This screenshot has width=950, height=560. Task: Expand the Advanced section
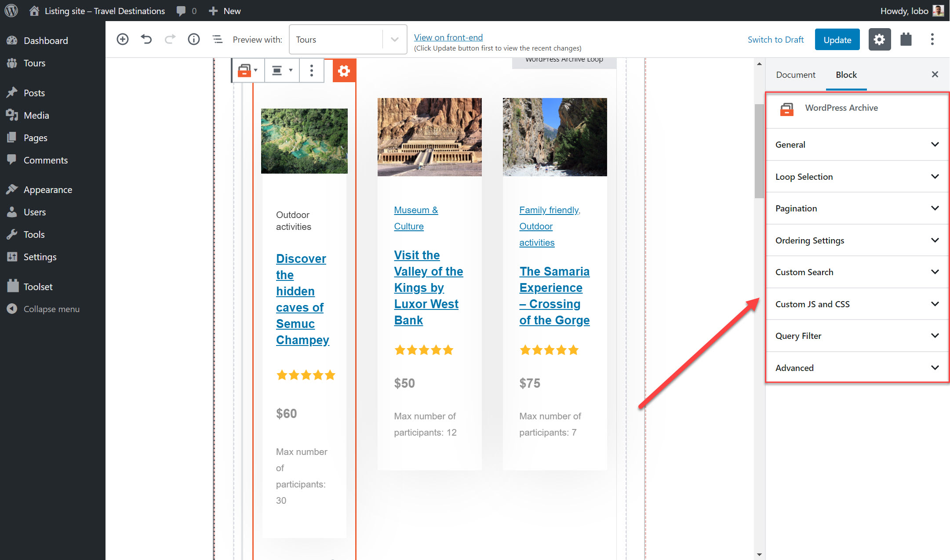tap(857, 368)
